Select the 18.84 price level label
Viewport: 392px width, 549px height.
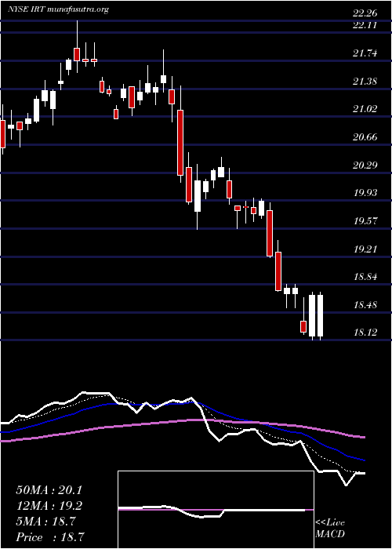click(365, 277)
